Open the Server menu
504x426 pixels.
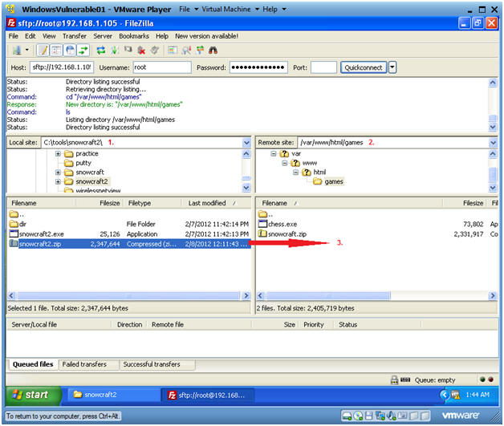click(103, 36)
